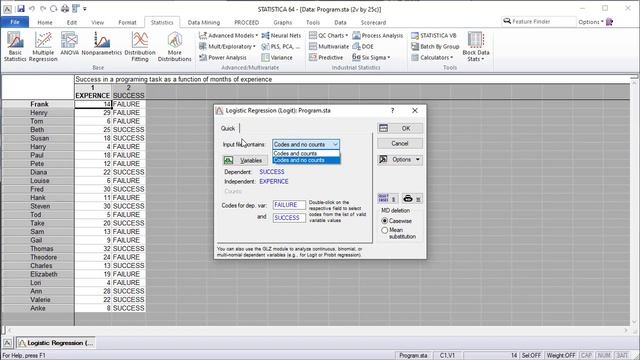Select Quick tab in dialog
This screenshot has height=360, width=640.
(x=228, y=128)
